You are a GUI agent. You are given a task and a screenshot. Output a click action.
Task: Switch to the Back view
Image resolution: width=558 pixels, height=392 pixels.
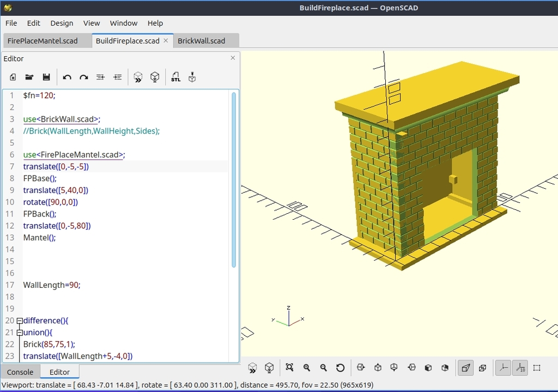point(445,367)
